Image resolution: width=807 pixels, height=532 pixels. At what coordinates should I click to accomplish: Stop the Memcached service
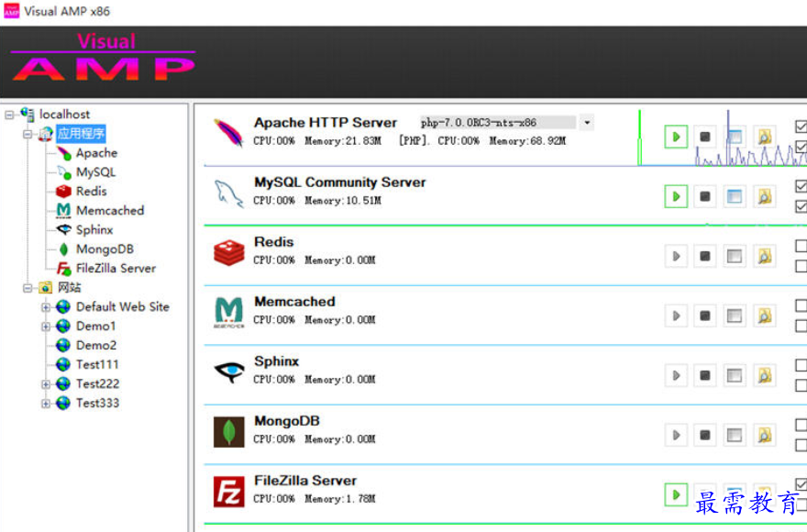(705, 316)
